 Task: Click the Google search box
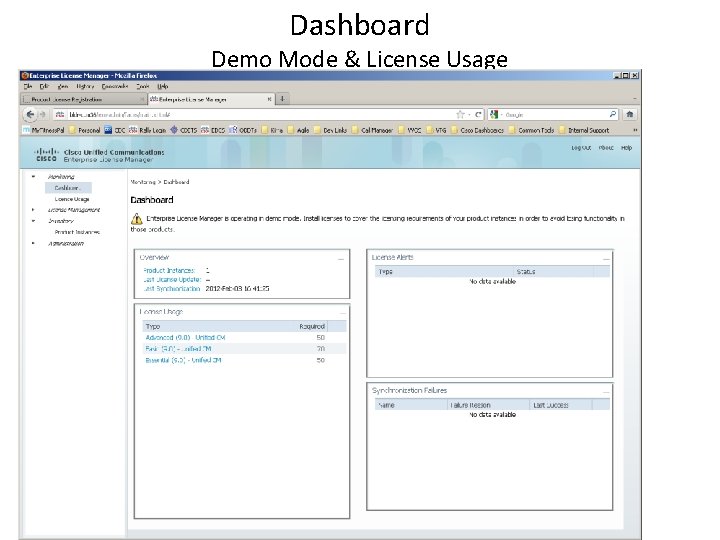pos(553,114)
